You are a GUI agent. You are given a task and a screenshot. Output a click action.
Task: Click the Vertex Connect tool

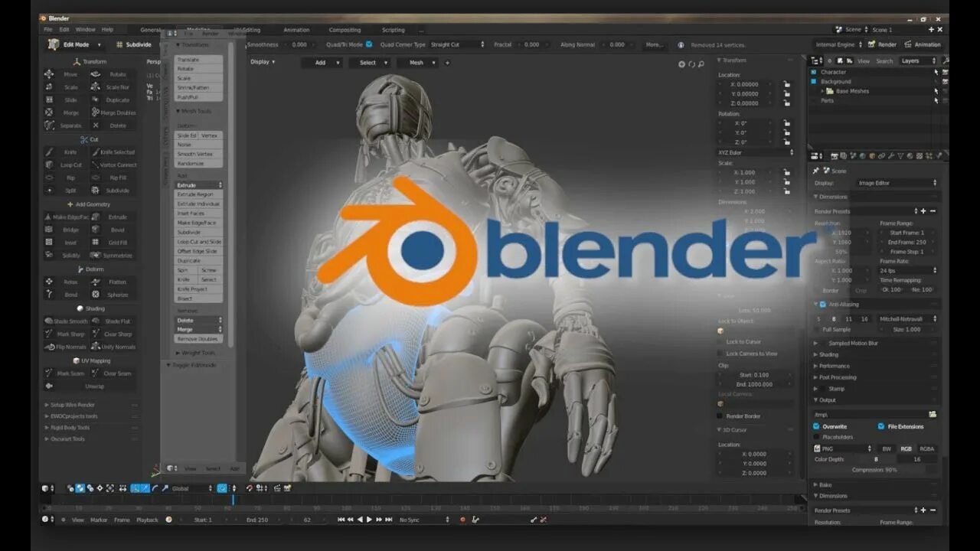pyautogui.click(x=113, y=165)
